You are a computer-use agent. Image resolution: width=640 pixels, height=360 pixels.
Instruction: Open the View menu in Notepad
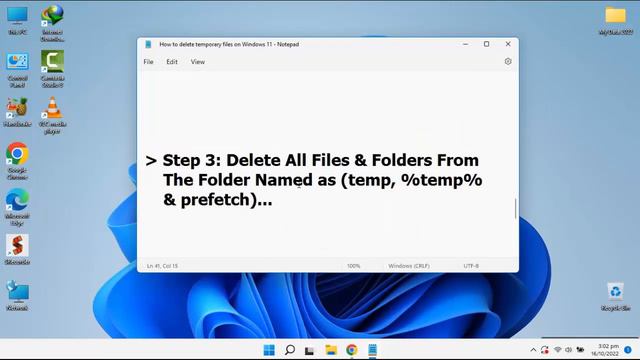click(198, 62)
